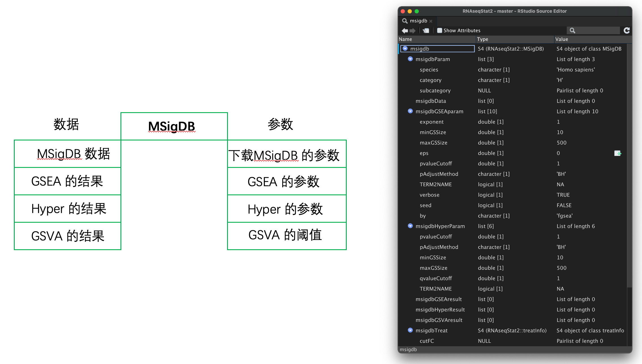Click the TRUE value of verbose

point(563,195)
